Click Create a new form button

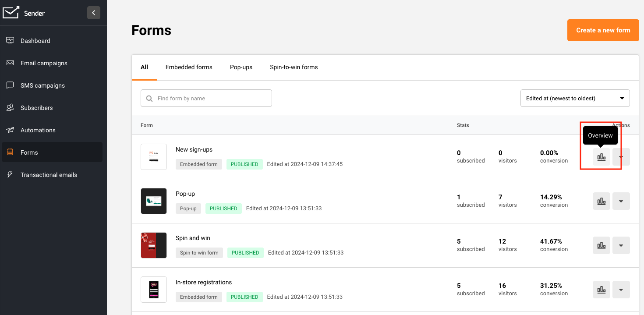coord(603,30)
